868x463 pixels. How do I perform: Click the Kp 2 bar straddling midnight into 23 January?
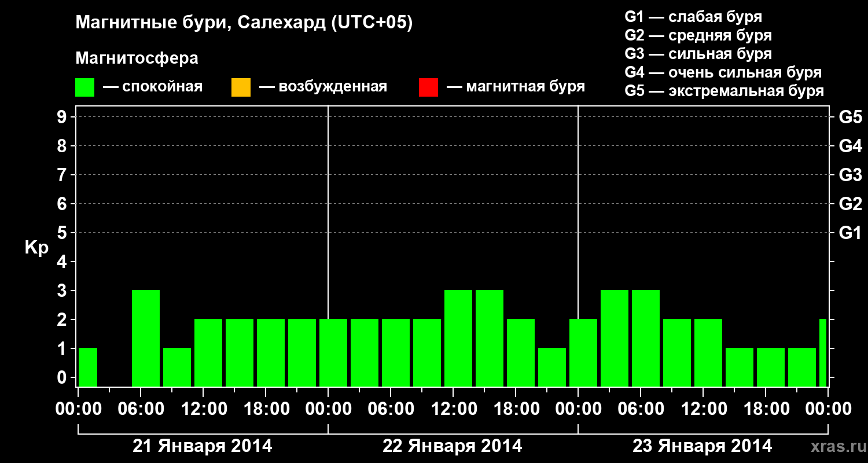pos(583,352)
